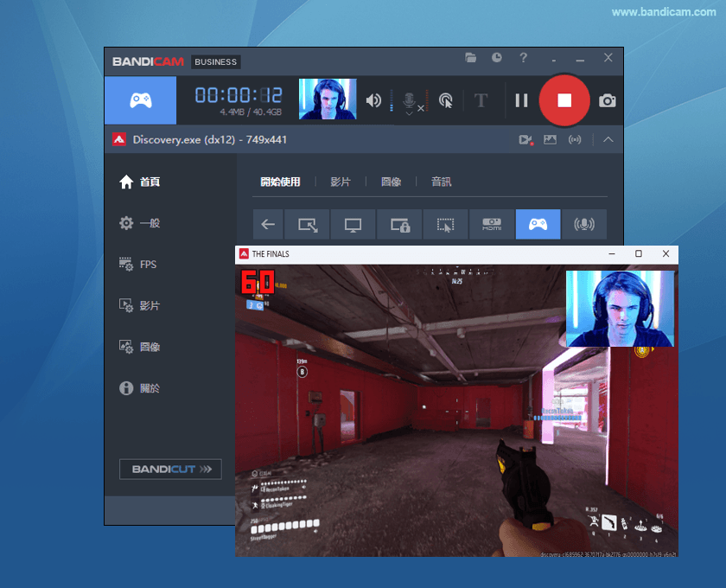Open the scheduled recording clock icon
726x588 pixels.
(x=497, y=57)
